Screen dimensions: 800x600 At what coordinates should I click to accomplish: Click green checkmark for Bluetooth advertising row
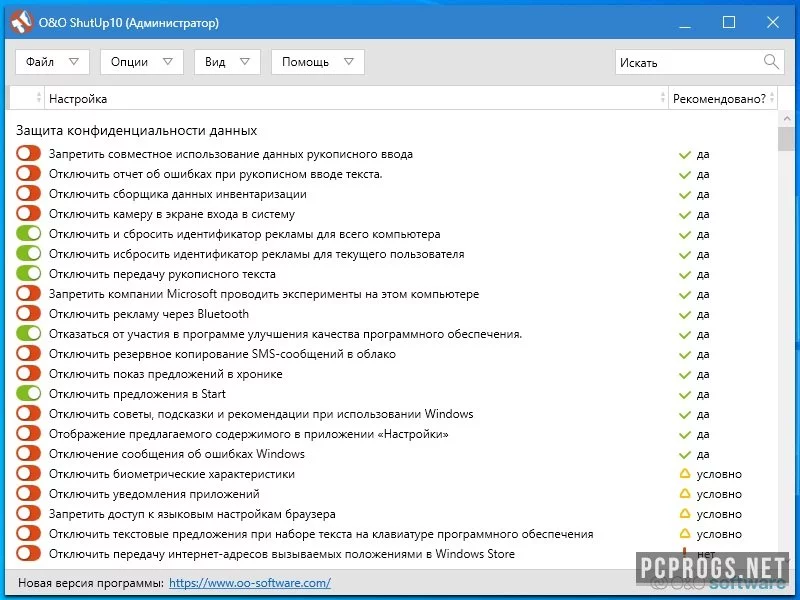coord(685,315)
